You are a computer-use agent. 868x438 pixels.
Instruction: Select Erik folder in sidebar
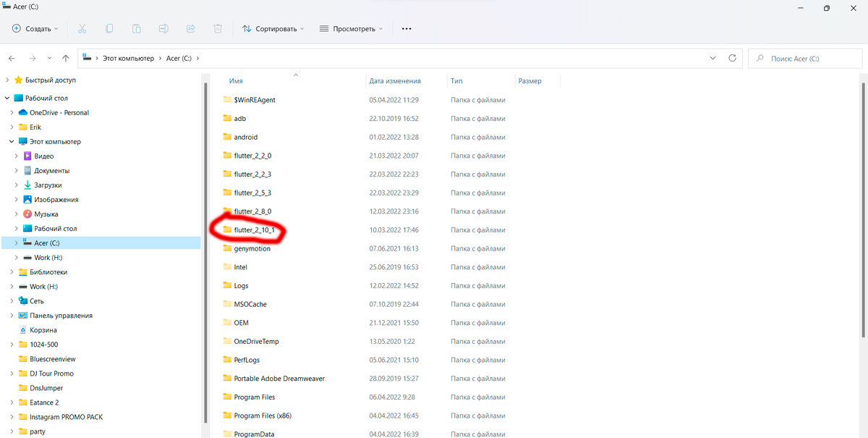click(35, 127)
